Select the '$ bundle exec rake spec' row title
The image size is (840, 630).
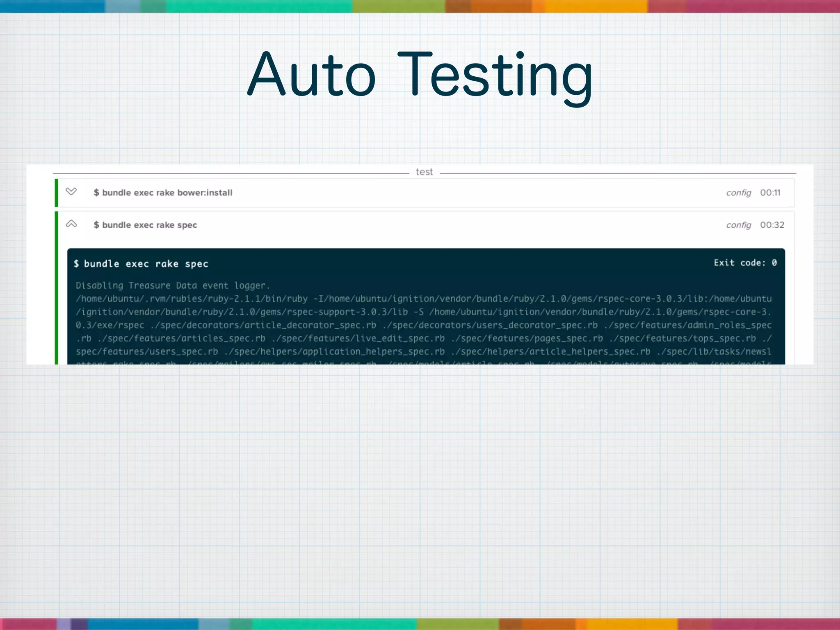pyautogui.click(x=145, y=225)
